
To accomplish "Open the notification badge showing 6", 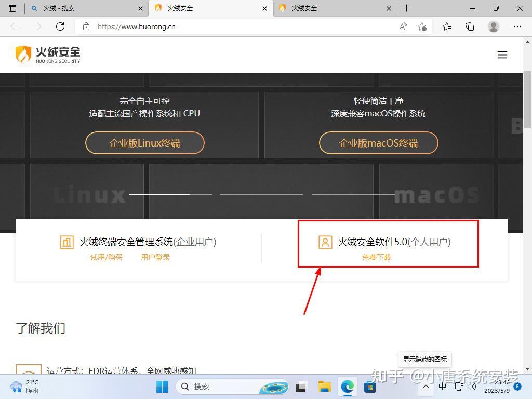I will (x=517, y=386).
